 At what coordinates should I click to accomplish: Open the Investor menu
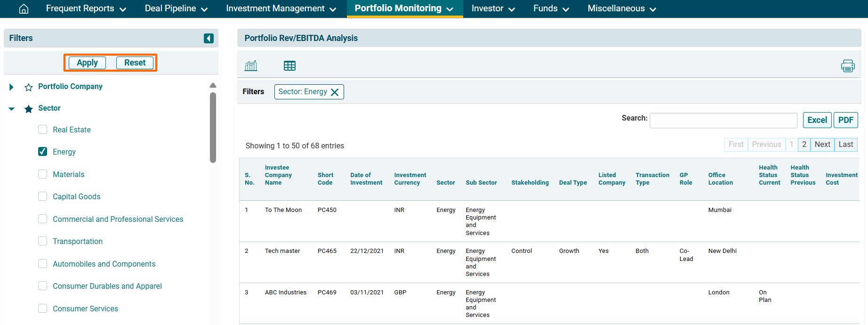[x=493, y=9]
